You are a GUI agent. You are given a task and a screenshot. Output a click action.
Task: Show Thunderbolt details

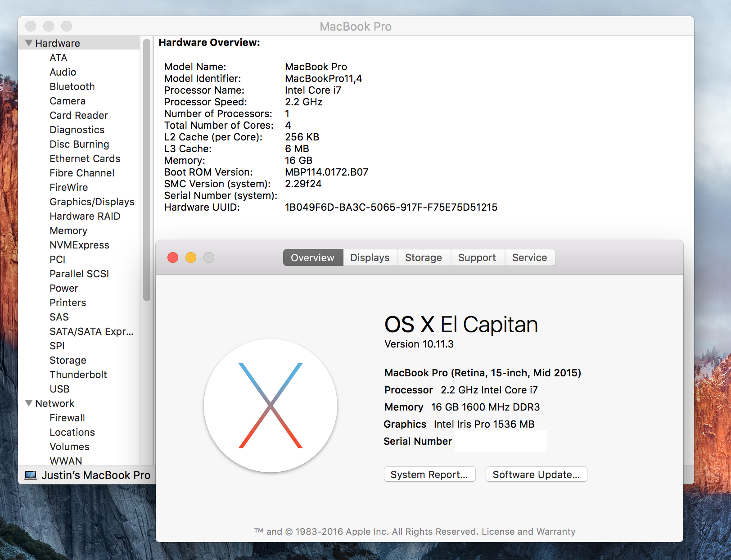tap(78, 375)
